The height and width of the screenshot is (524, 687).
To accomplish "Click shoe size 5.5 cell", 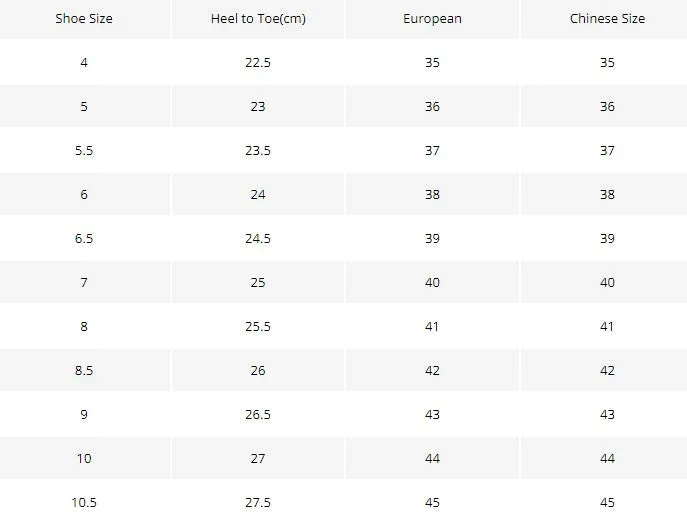I will (84, 151).
